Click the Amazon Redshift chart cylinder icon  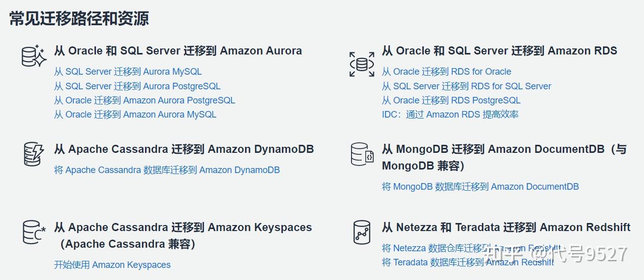click(362, 232)
